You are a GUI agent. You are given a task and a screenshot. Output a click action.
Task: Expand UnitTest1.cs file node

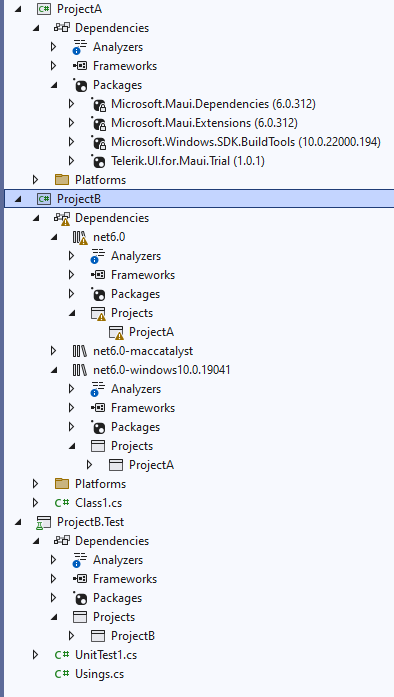(36, 655)
